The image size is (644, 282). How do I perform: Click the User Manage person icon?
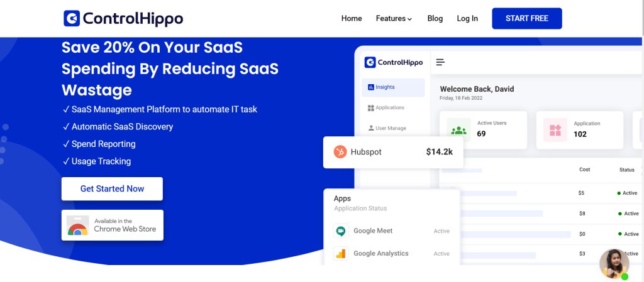[371, 128]
